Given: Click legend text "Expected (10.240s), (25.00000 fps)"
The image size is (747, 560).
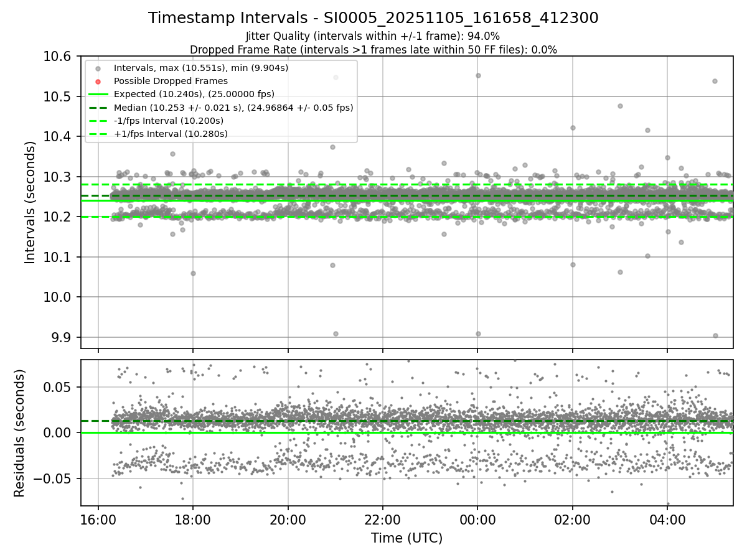Looking at the screenshot, I should (194, 94).
